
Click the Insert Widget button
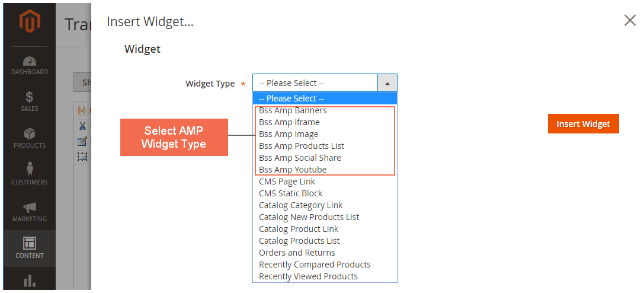pyautogui.click(x=583, y=124)
